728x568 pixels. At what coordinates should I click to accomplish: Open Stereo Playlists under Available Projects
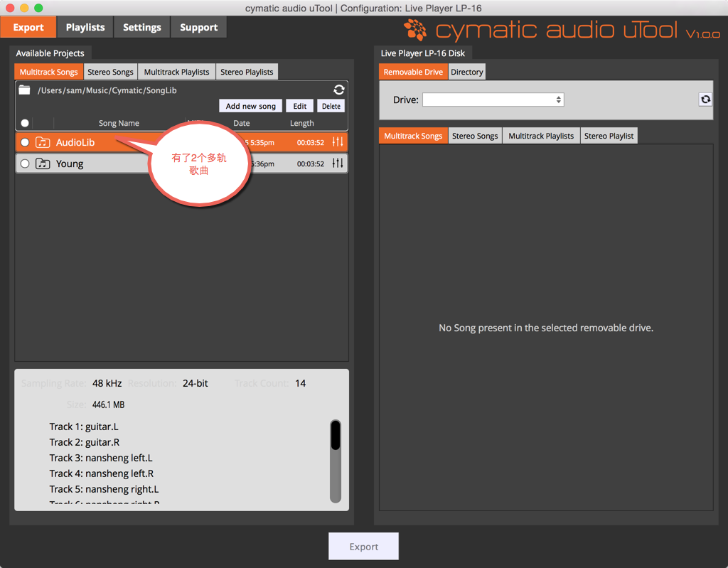point(247,72)
